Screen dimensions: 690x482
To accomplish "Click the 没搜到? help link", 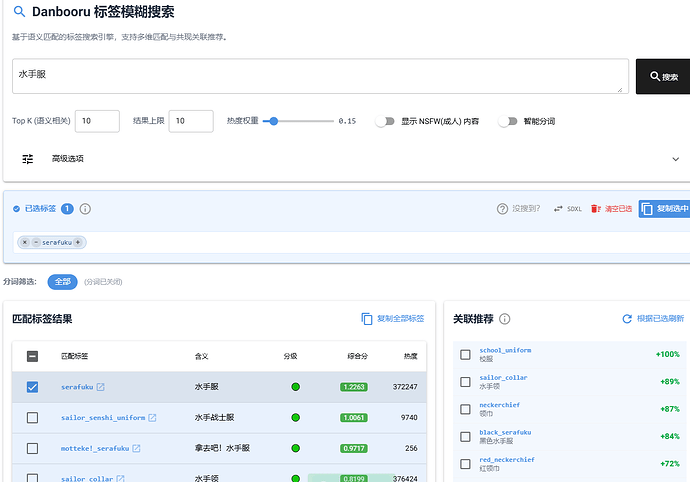I will tap(526, 209).
